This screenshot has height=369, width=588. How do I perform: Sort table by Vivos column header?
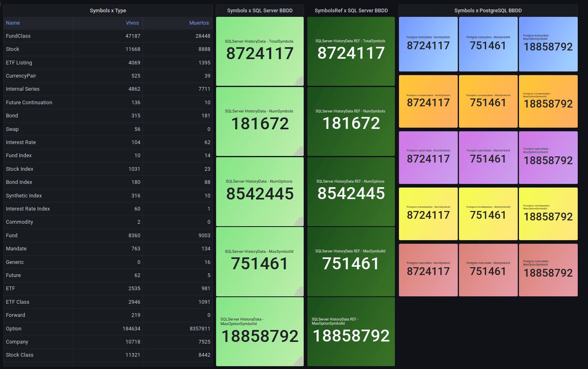click(132, 23)
